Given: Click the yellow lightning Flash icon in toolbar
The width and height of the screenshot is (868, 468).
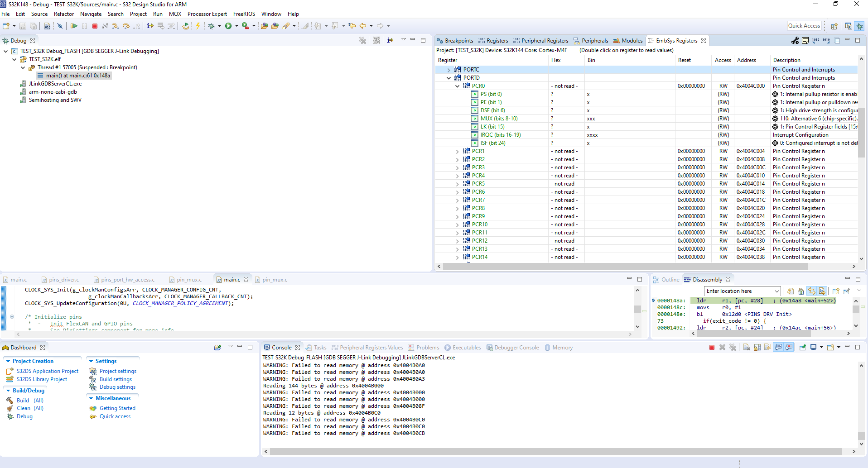Looking at the screenshot, I should point(198,26).
